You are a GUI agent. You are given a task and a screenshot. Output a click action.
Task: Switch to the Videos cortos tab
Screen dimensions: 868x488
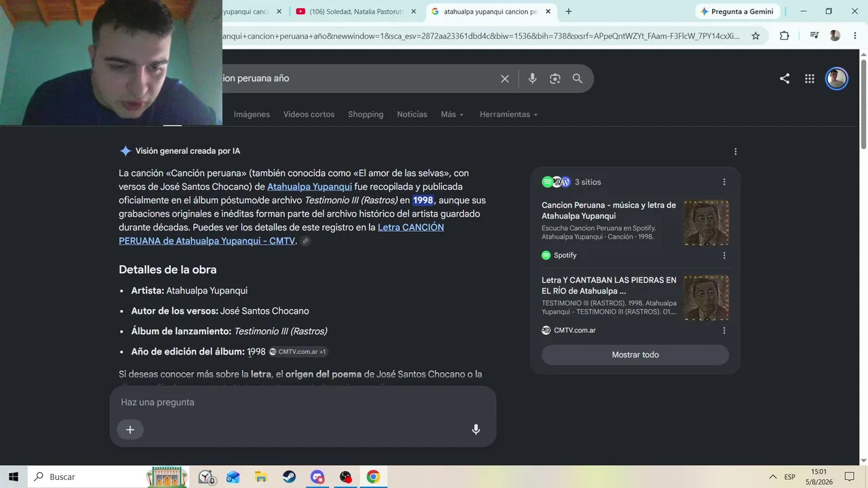coord(309,115)
